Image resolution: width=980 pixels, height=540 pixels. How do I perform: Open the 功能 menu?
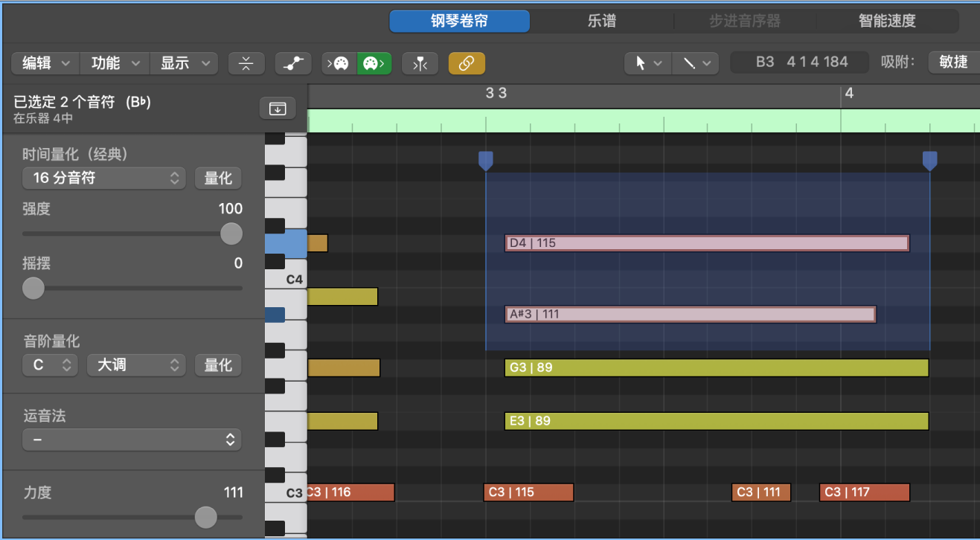click(x=115, y=63)
